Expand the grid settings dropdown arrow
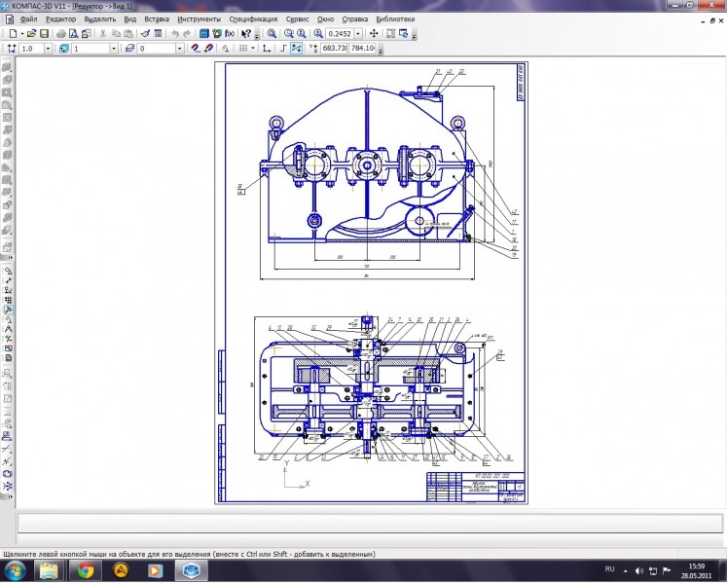 (x=253, y=49)
